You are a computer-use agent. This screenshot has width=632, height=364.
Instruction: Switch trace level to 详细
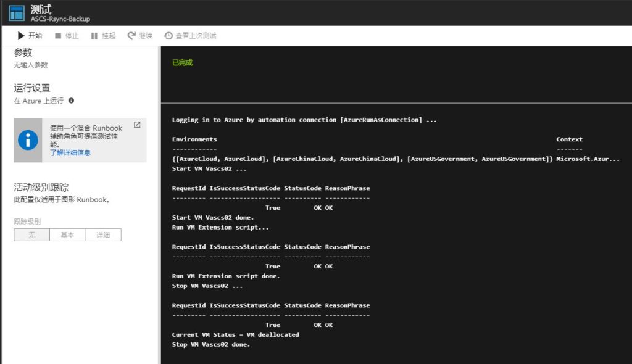click(x=103, y=235)
